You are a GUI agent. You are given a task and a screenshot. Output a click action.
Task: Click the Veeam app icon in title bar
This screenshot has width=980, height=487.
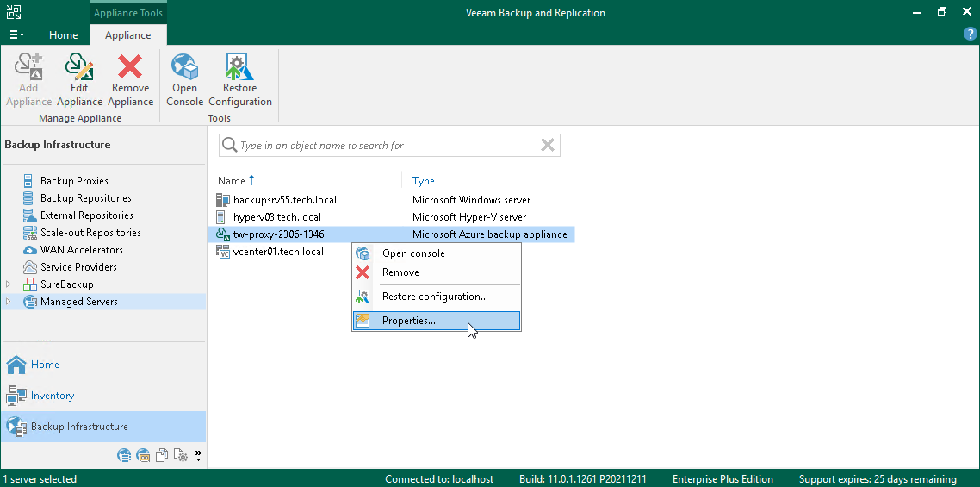(x=14, y=12)
